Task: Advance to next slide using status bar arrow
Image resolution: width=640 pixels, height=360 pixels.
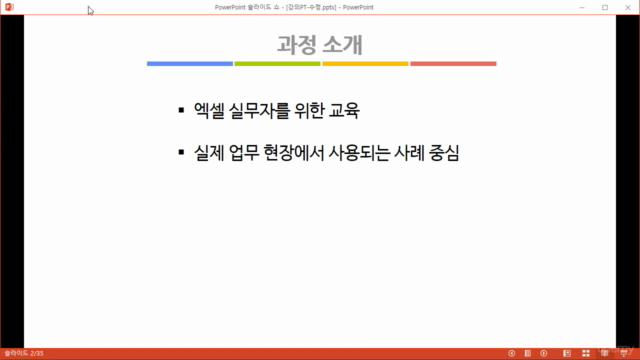Action: point(544,353)
